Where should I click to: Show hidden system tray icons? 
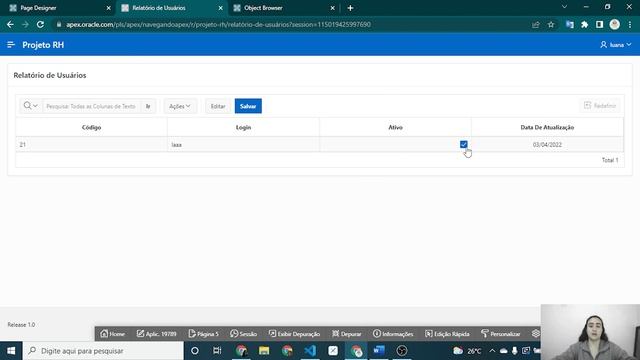pyautogui.click(x=492, y=351)
